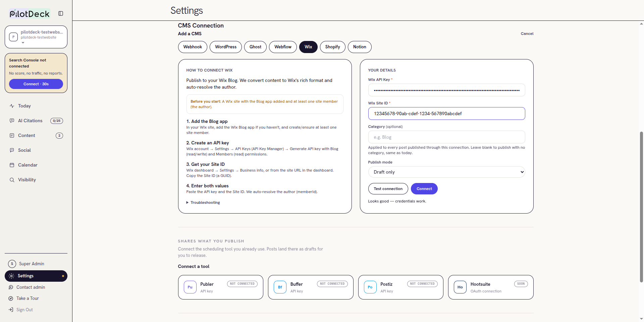This screenshot has width=644, height=322.
Task: Connect Search Console in 30s
Action: coord(36,84)
